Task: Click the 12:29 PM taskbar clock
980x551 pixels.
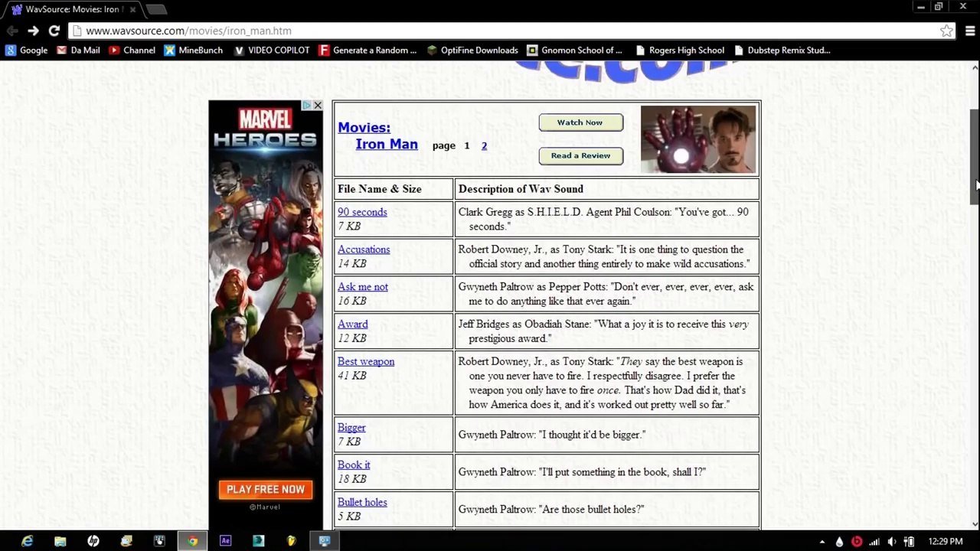Action: [x=946, y=542]
